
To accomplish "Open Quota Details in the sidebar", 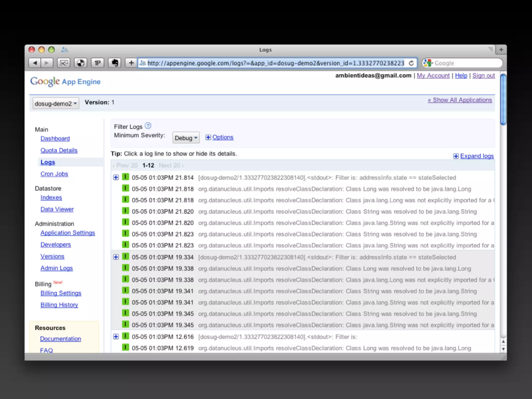I will [59, 150].
